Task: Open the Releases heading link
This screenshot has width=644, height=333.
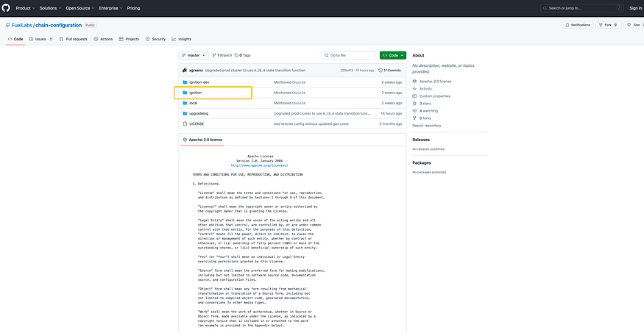Action: (x=421, y=140)
